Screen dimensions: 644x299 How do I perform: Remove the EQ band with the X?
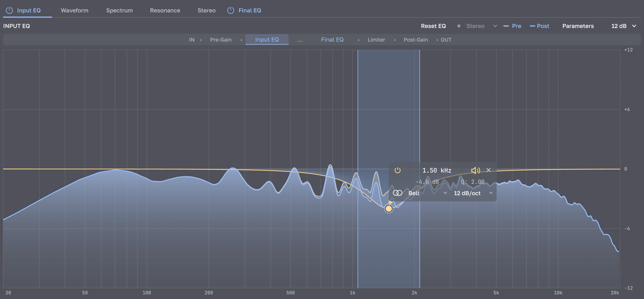[488, 170]
